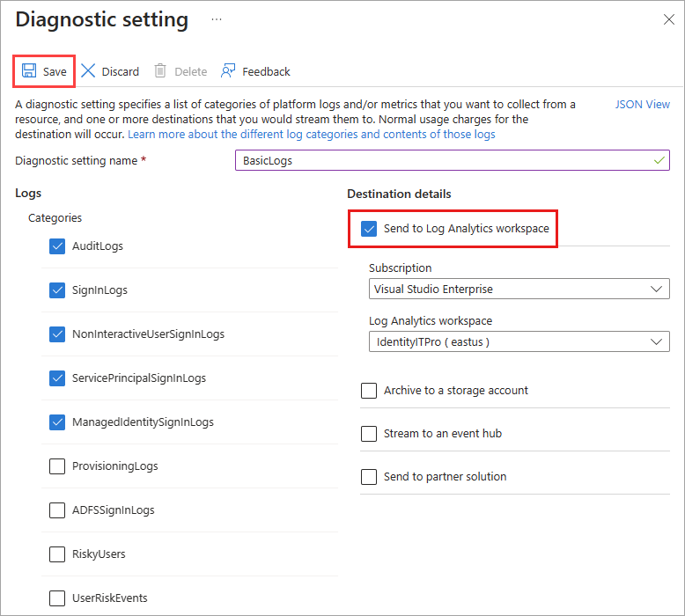
Task: Check Stream to an event hub
Action: (x=370, y=434)
